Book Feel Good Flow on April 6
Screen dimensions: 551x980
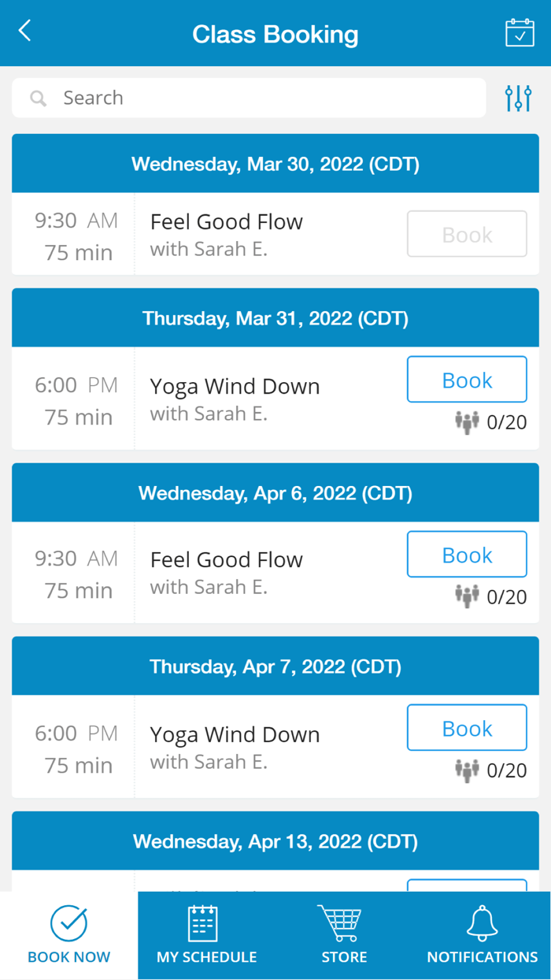click(467, 554)
